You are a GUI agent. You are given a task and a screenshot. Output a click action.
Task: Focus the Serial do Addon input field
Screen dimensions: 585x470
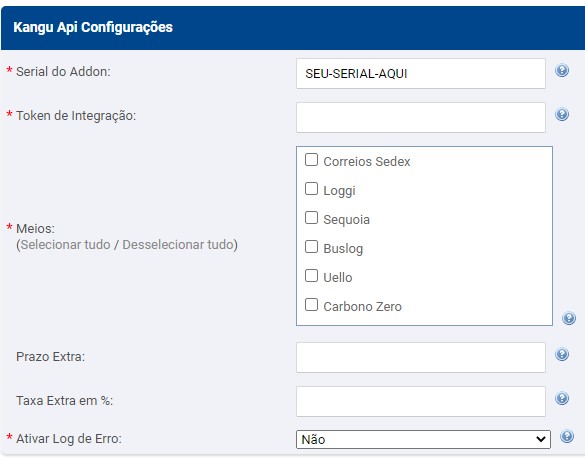[421, 73]
